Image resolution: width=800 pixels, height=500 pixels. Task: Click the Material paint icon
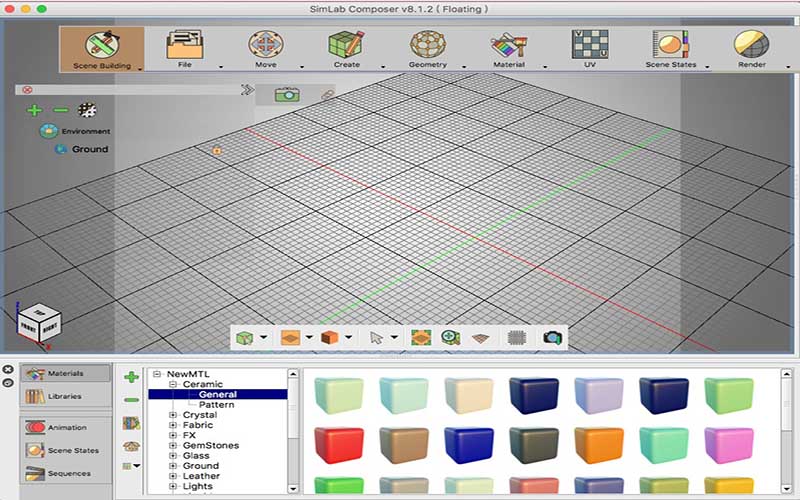(509, 45)
